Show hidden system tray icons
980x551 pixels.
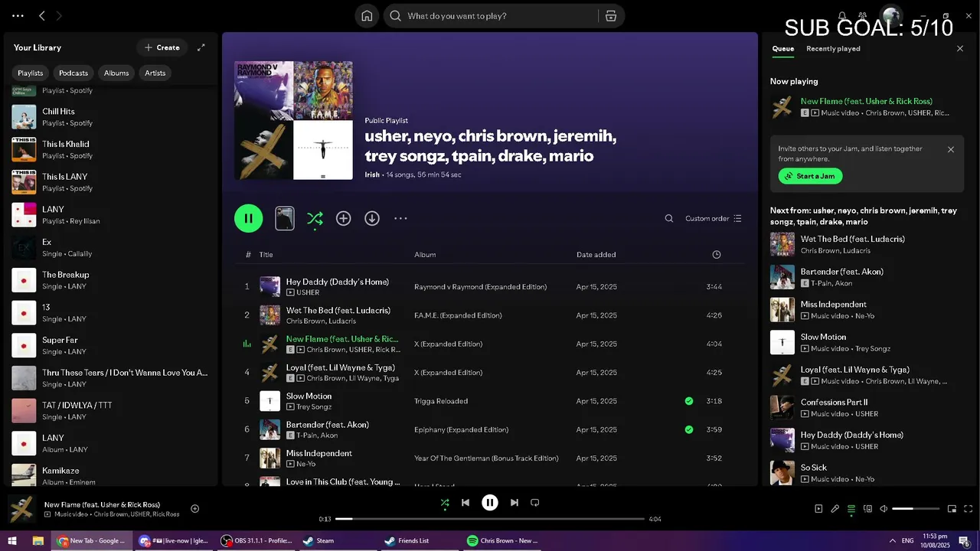(892, 540)
